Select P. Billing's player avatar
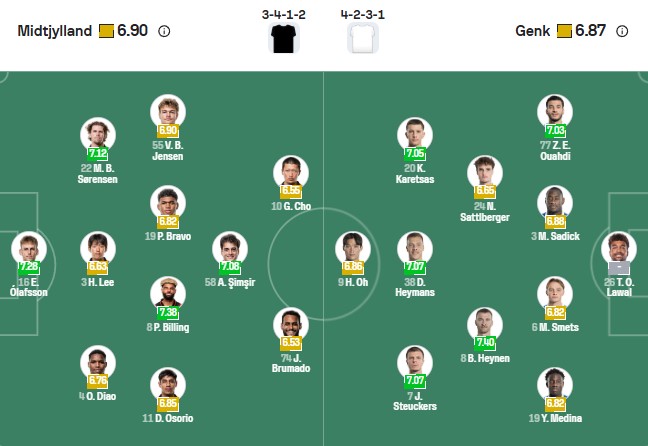This screenshot has width=648, height=446. [x=168, y=292]
